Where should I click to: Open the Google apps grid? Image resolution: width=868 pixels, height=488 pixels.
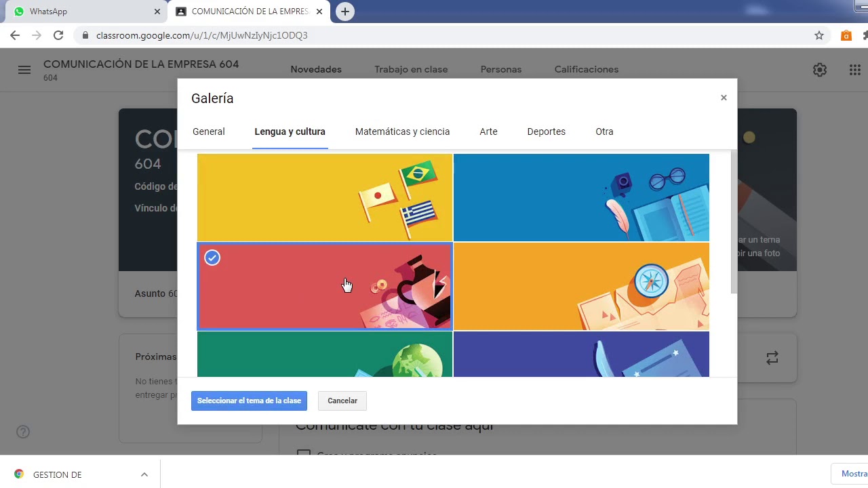pos(855,70)
